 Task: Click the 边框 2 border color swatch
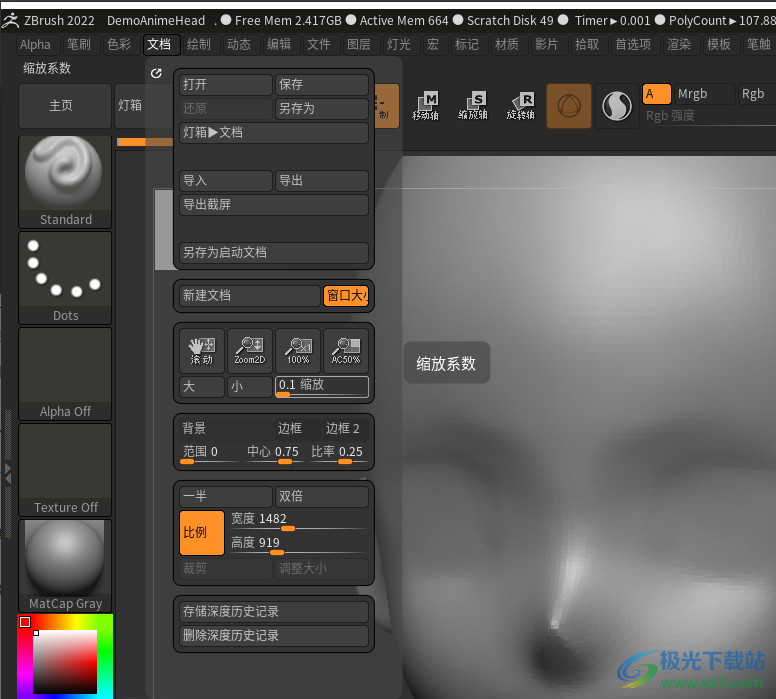pos(346,429)
